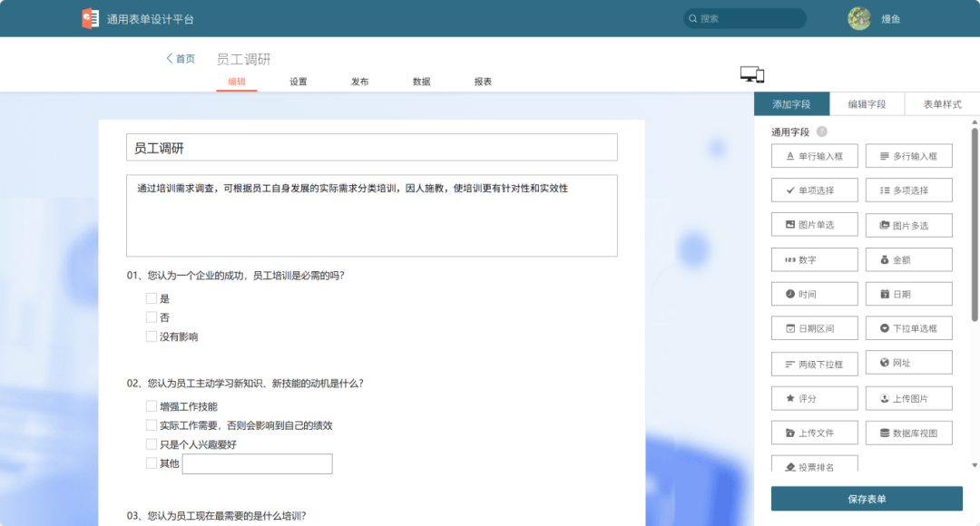Insert an 图片单选 field
The height and width of the screenshot is (526, 980).
pos(814,224)
